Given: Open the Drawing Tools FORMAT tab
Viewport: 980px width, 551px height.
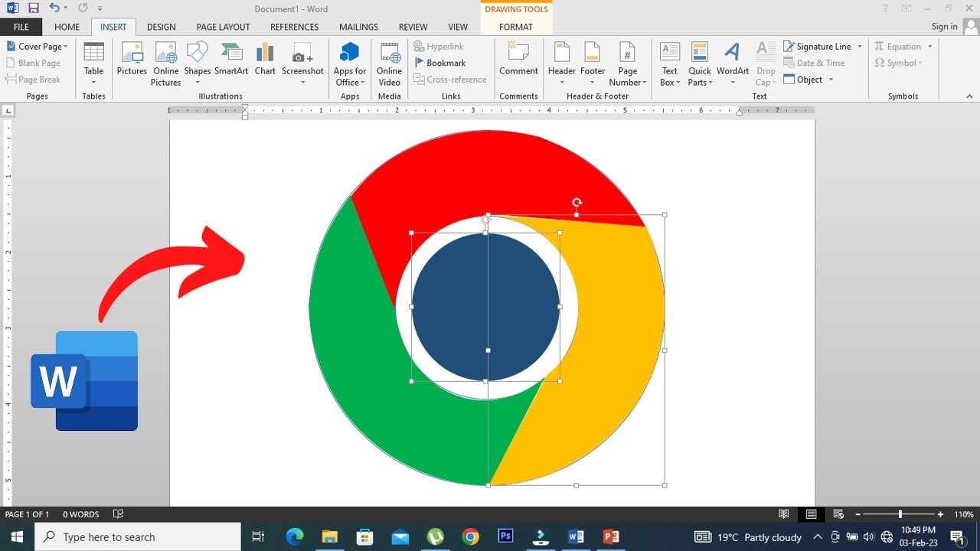Looking at the screenshot, I should tap(516, 27).
